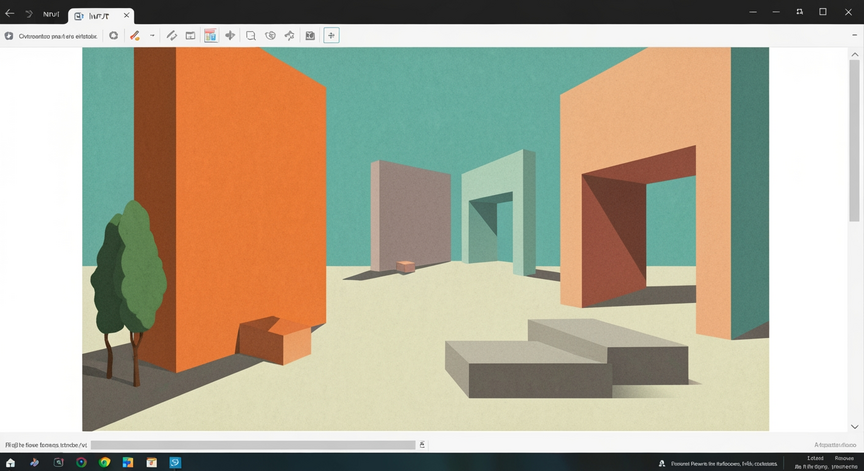Click the star pin icon in toolbar

(289, 36)
